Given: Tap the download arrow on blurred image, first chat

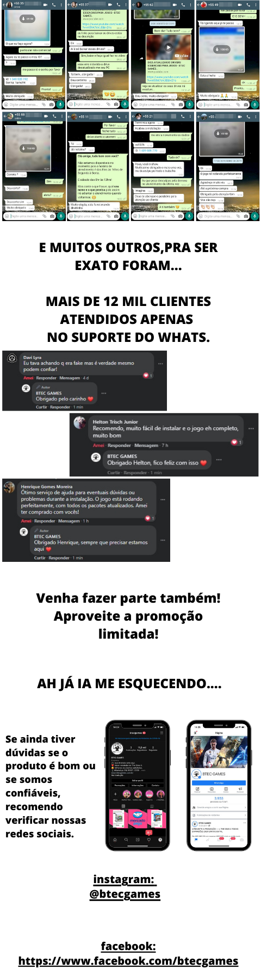Looking at the screenshot, I should point(27,19).
